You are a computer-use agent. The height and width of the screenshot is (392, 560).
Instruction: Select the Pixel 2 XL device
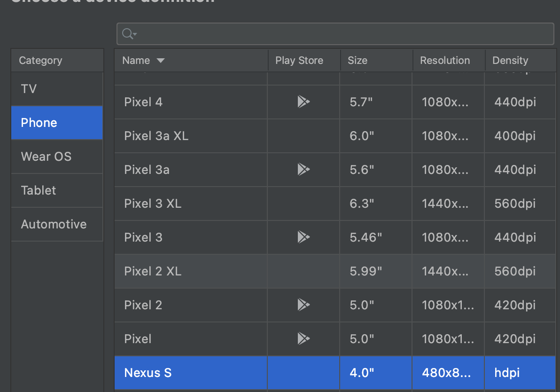coord(153,271)
